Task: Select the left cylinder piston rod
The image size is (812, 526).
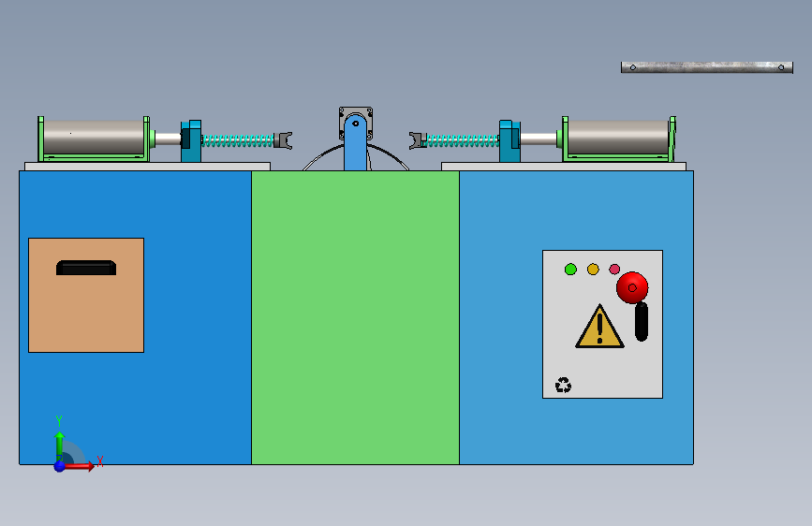Action: (x=168, y=139)
